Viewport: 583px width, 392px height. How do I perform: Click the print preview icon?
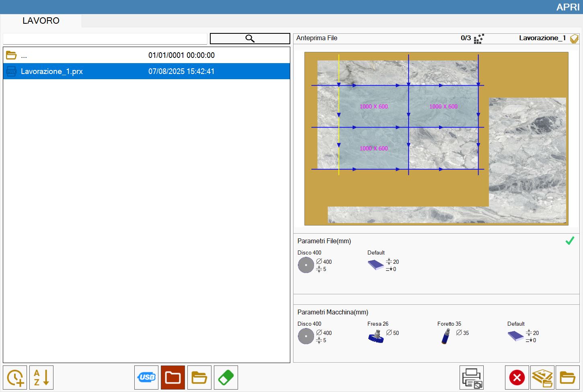472,378
